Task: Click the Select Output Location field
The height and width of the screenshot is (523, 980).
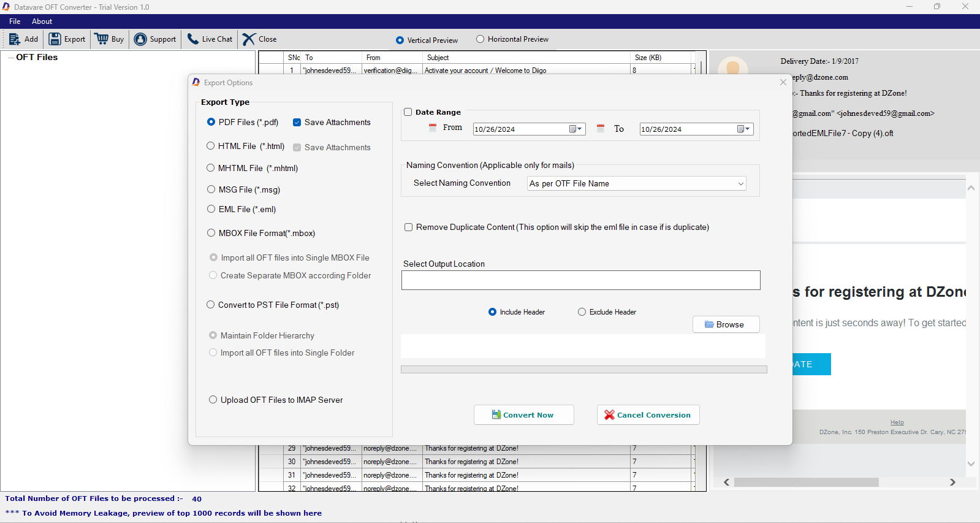Action: pos(580,280)
